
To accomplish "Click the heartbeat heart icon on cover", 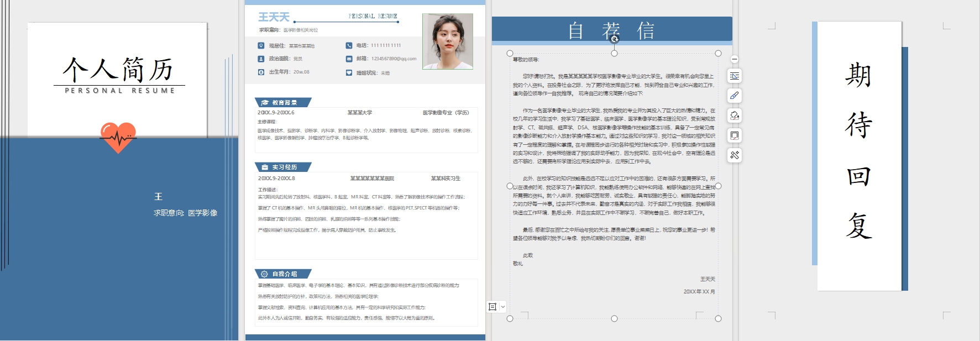I will pos(118,137).
